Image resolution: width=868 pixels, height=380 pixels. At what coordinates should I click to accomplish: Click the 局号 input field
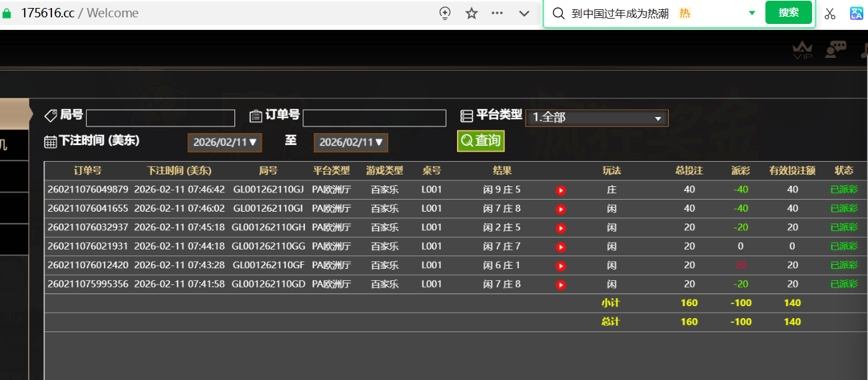(x=161, y=118)
